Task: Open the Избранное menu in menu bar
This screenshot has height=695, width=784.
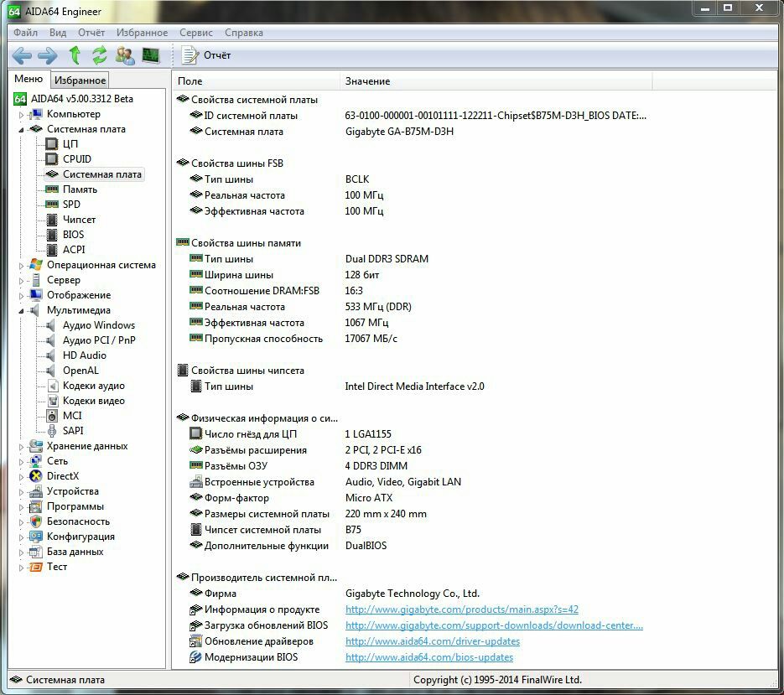Action: 142,33
